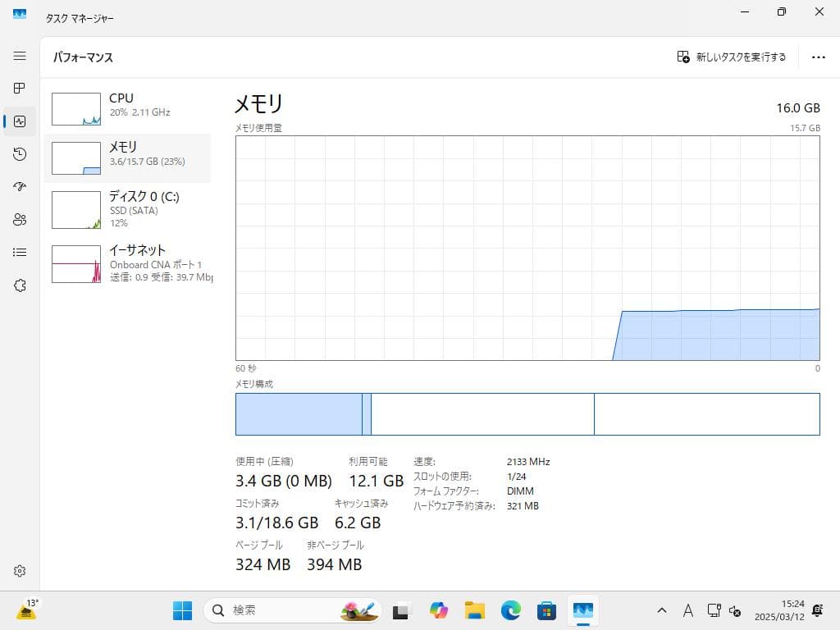Open the Details page
The image size is (840, 630).
[x=19, y=253]
